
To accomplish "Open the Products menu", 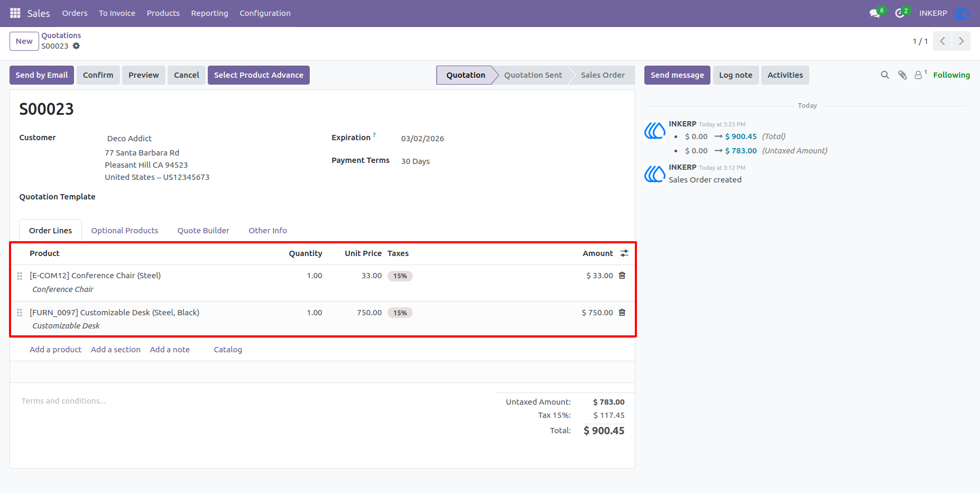I will pos(163,13).
